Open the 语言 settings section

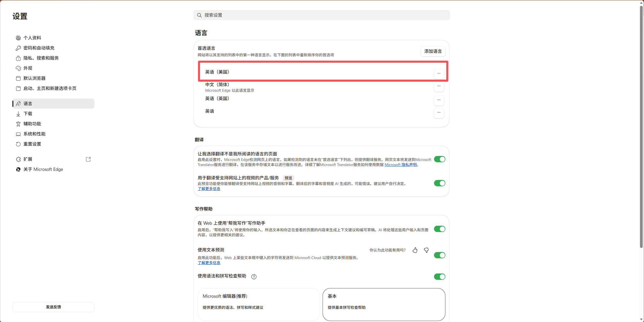pos(53,104)
